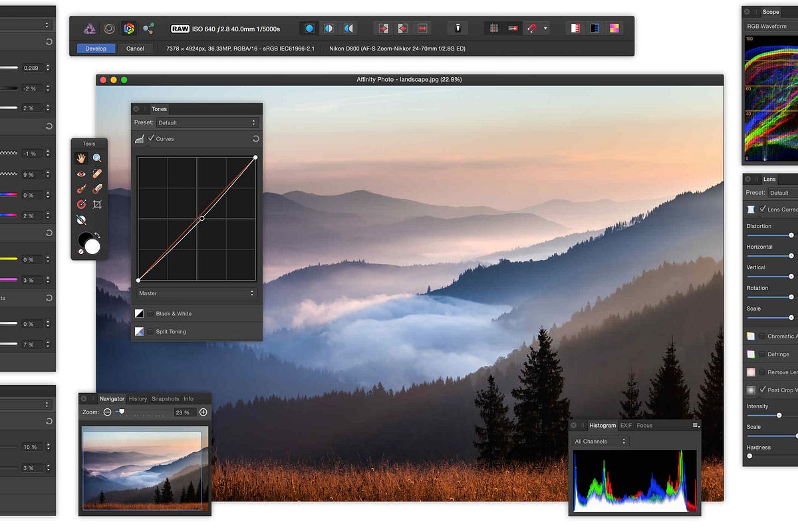The height and width of the screenshot is (532, 798).
Task: Switch to the Navigator tab
Action: coord(112,399)
